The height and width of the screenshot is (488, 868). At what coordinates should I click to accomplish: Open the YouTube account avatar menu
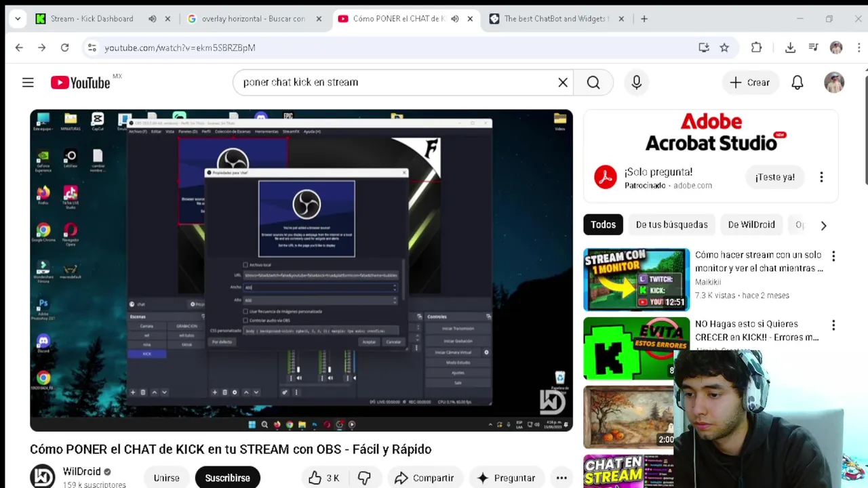click(x=834, y=82)
